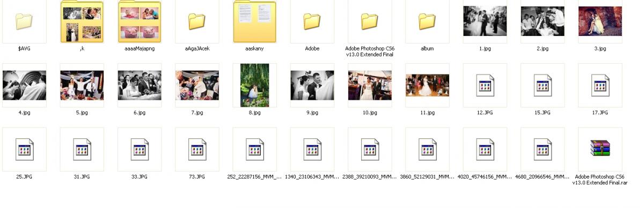This screenshot has width=644, height=208.
Task: Select the $AVG folder
Action: click(x=24, y=21)
